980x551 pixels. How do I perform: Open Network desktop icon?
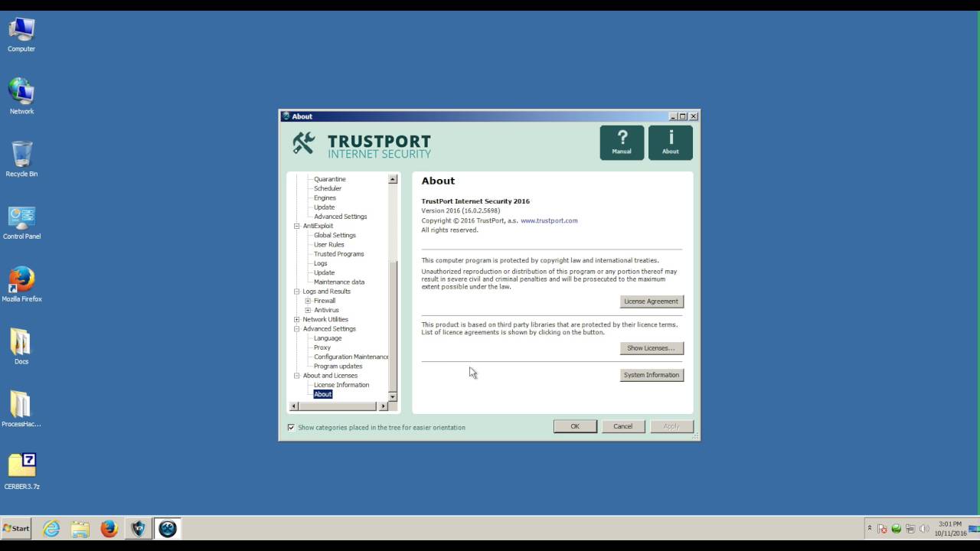tap(21, 96)
